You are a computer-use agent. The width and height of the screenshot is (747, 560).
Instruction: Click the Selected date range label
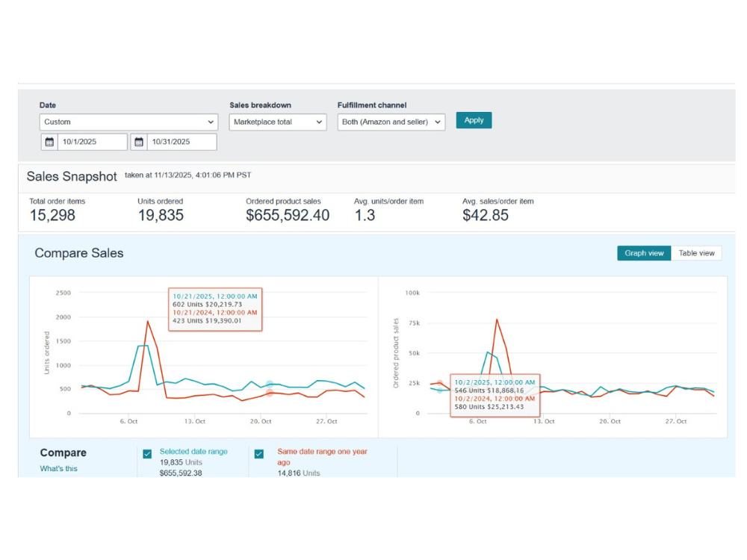pos(193,452)
